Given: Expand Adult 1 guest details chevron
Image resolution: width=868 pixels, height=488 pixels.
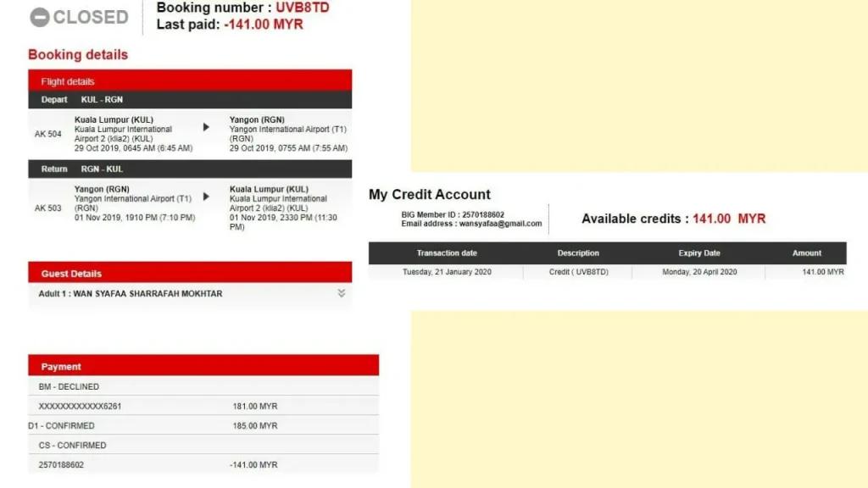Looking at the screenshot, I should (342, 293).
